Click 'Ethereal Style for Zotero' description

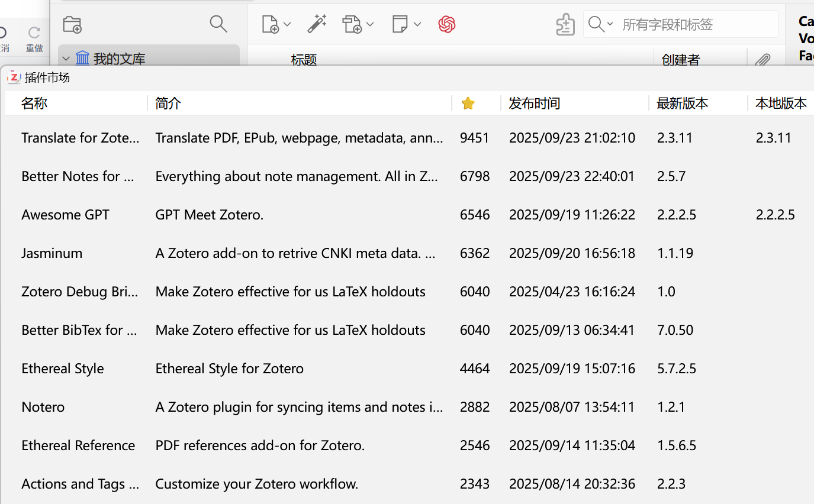point(230,368)
